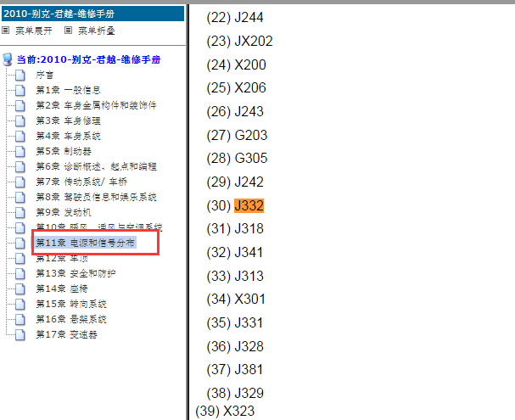Click the page icon beside 第3章 车身修理
The image size is (515, 420).
[20, 120]
